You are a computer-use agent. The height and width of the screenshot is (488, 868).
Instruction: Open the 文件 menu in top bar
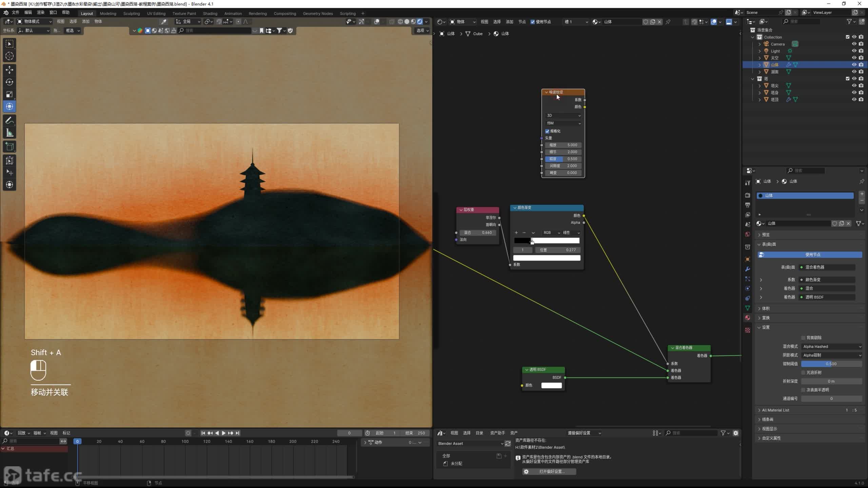(x=16, y=13)
